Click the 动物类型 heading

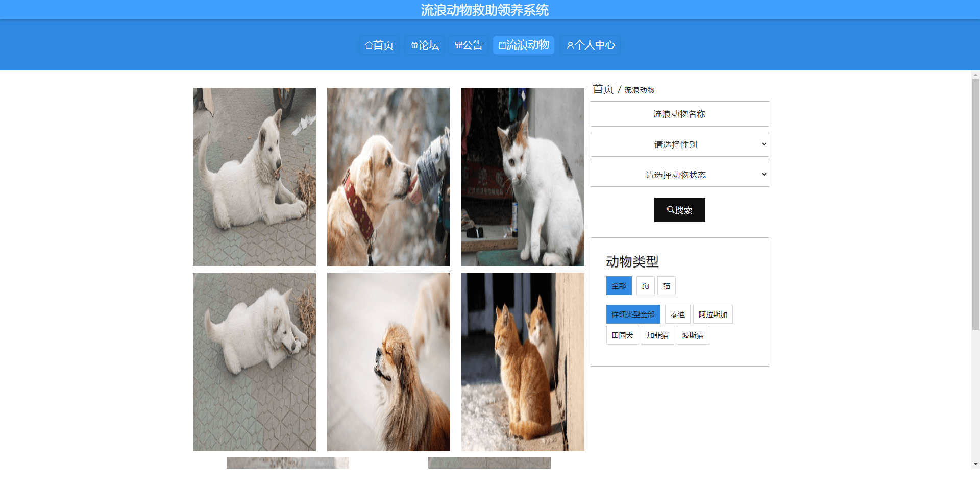click(x=632, y=261)
